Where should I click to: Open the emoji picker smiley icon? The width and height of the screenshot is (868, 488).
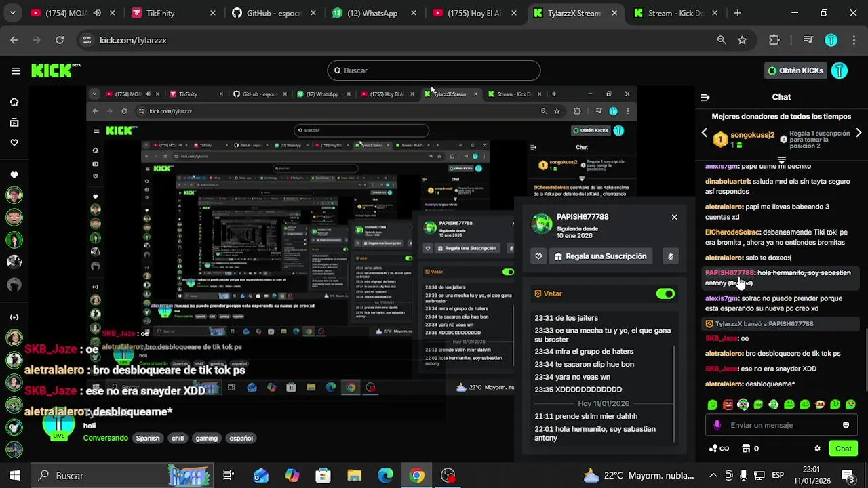tap(846, 425)
